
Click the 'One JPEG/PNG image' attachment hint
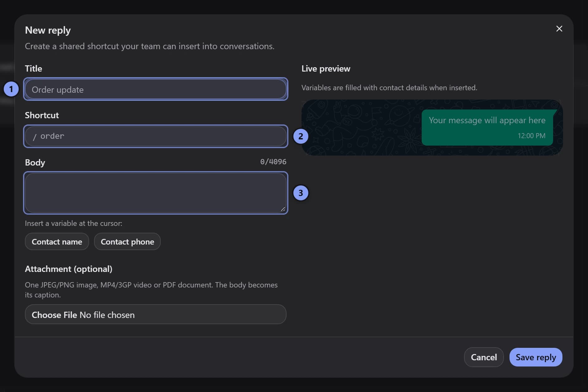pyautogui.click(x=151, y=290)
